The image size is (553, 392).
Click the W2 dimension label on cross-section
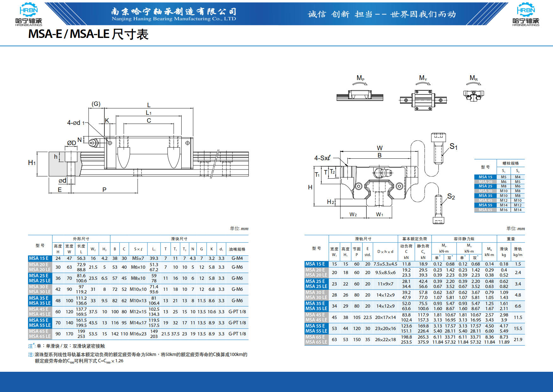click(x=353, y=215)
